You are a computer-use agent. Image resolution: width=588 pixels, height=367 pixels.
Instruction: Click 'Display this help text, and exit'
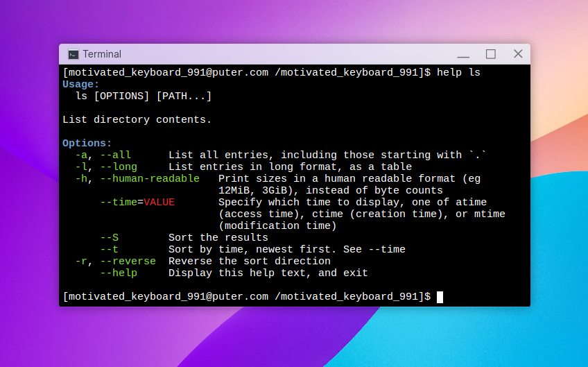tap(268, 273)
